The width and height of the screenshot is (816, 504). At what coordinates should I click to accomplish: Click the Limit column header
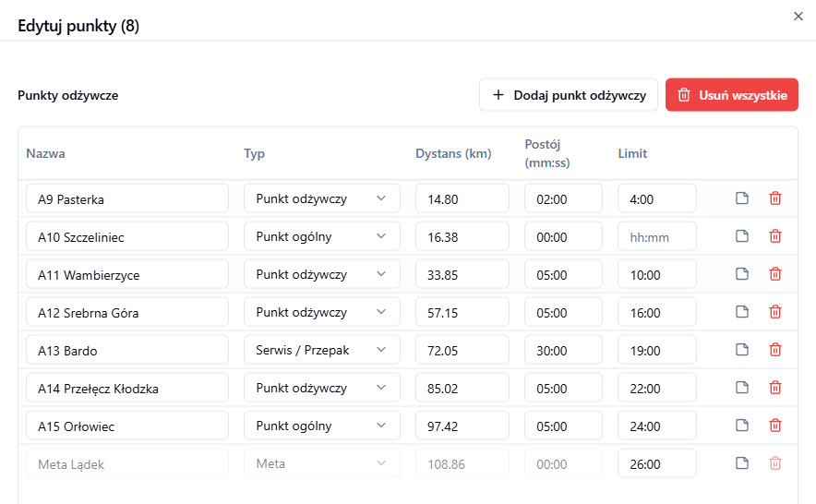point(632,153)
